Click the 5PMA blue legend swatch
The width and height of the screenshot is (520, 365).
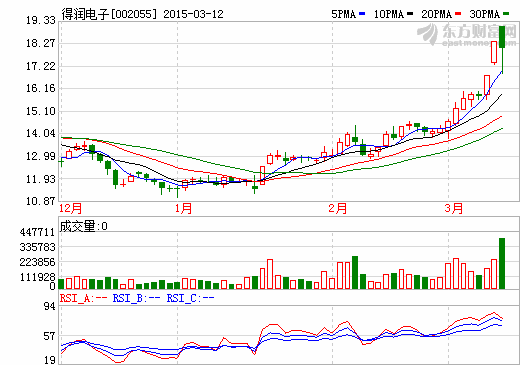click(x=362, y=14)
